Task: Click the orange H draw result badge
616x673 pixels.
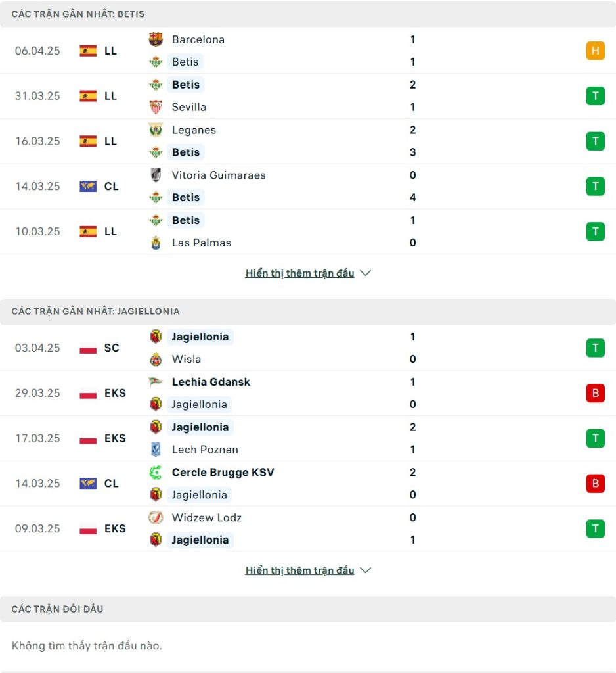Action: click(596, 51)
